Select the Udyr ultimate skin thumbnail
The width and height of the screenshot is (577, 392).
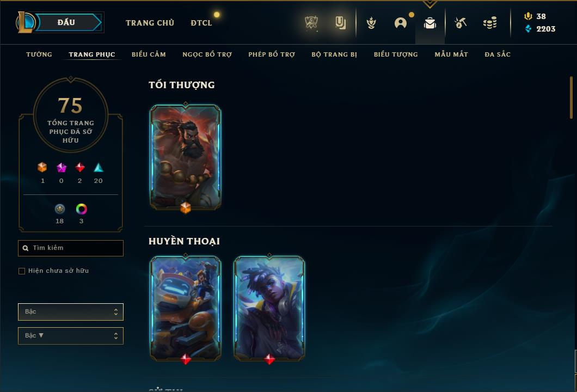pos(186,157)
